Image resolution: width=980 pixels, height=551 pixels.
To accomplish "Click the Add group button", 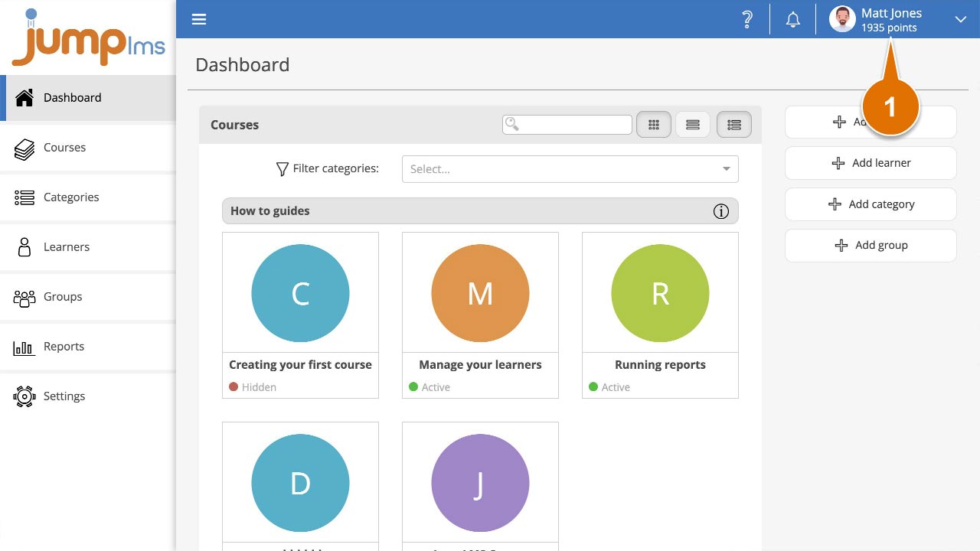I will point(871,246).
